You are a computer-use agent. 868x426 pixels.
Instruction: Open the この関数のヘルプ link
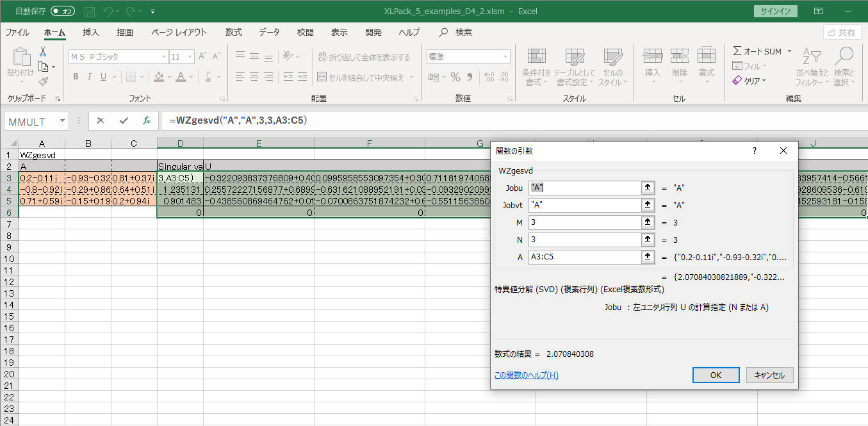point(526,375)
